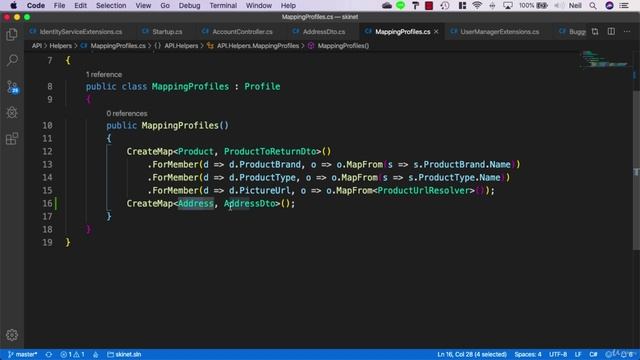Open the Edit menu

[80, 6]
